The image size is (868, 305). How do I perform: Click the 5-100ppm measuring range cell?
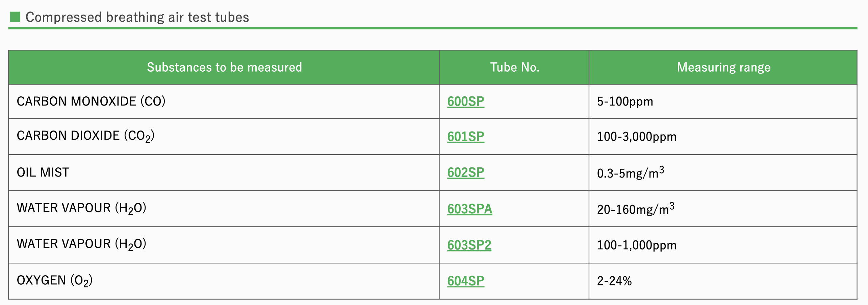click(x=625, y=101)
